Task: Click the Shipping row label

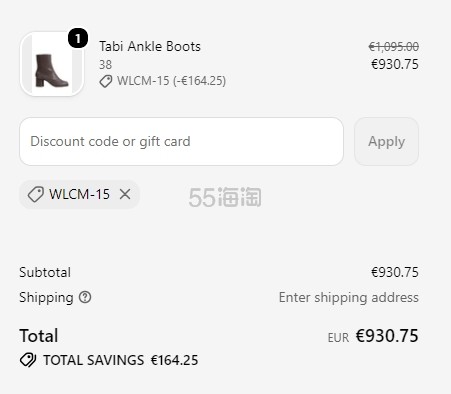Action: [46, 297]
